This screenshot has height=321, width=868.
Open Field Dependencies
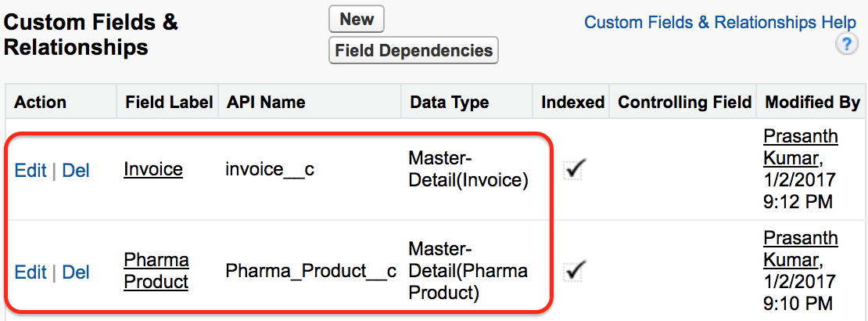pos(414,50)
